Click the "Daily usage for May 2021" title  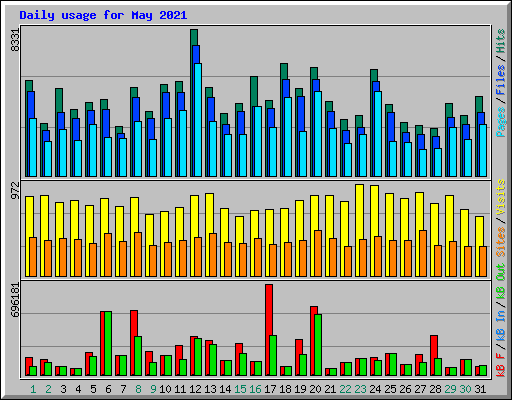[103, 15]
